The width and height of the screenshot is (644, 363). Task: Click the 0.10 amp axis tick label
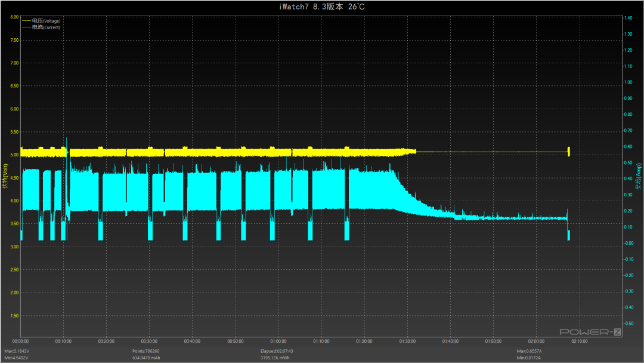[x=628, y=227]
